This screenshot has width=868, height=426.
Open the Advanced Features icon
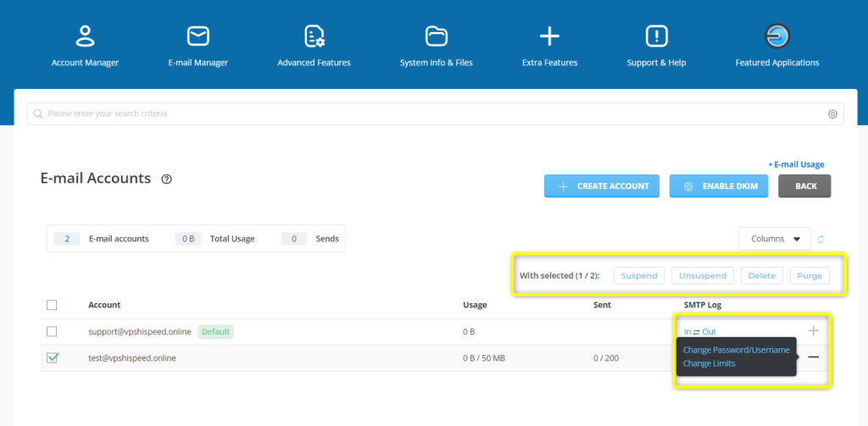314,36
